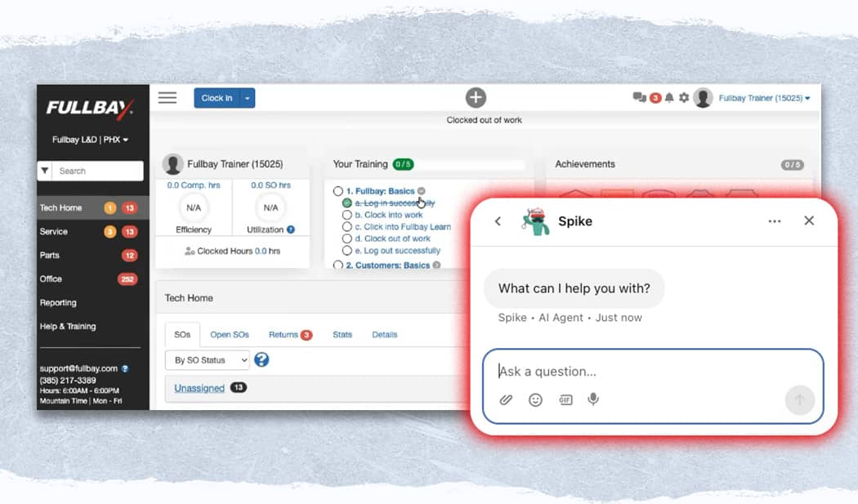Image resolution: width=858 pixels, height=504 pixels.
Task: Switch to the Returns tab
Action: pos(290,334)
